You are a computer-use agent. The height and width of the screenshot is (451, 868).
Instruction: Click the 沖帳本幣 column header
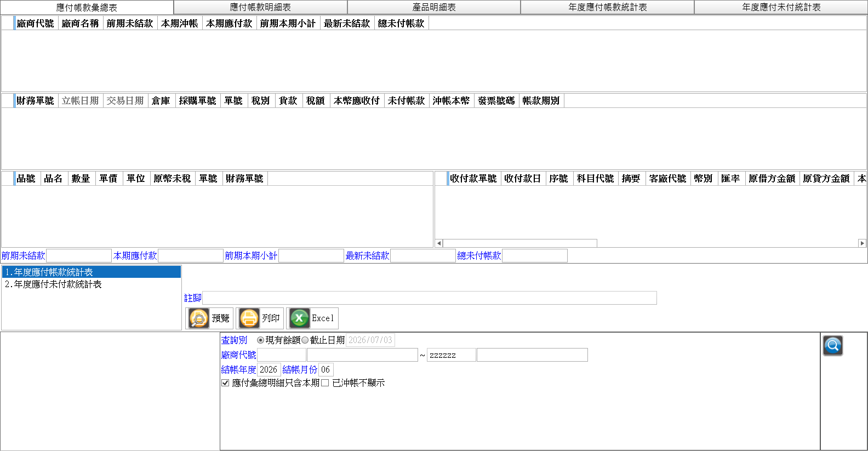click(452, 101)
